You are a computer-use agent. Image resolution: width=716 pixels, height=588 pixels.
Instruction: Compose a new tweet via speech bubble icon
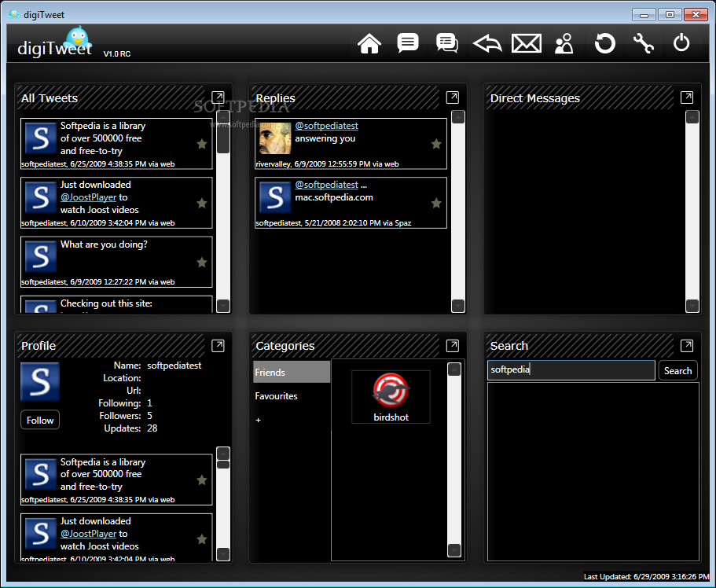click(x=408, y=43)
